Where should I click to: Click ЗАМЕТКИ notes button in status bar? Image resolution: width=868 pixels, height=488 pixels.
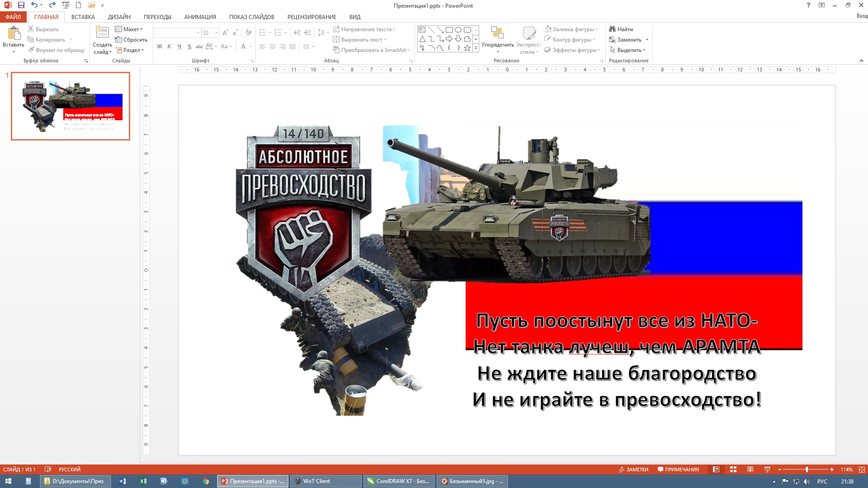[x=633, y=469]
